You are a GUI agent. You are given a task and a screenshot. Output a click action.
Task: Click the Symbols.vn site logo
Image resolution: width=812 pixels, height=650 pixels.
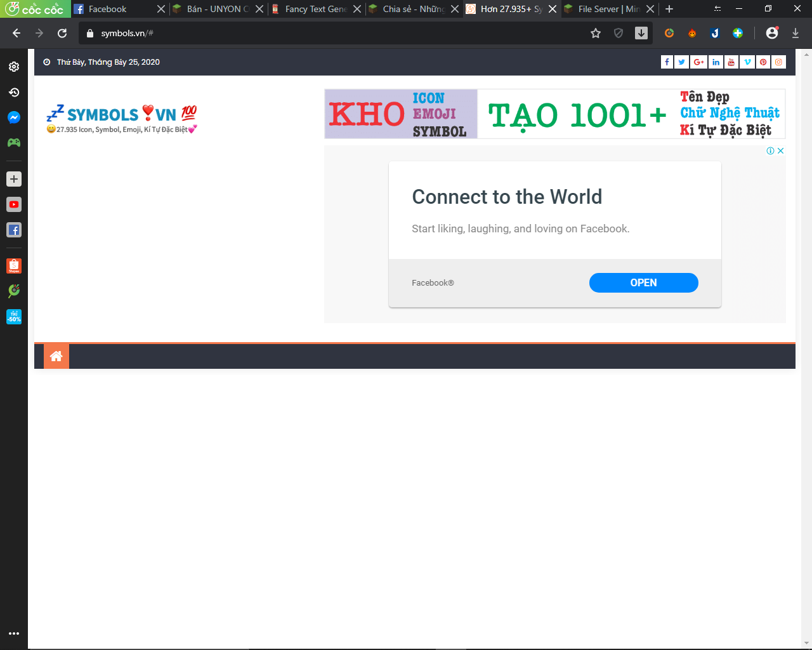point(122,119)
